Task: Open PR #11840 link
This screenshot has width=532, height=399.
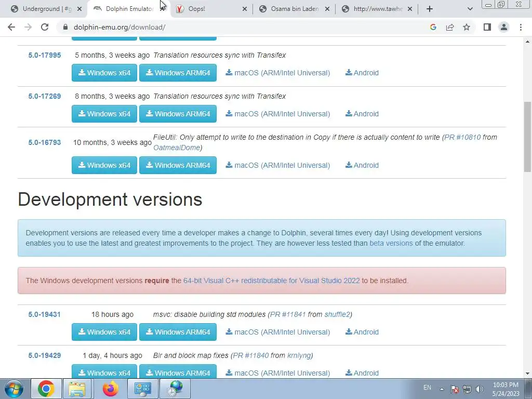Action: click(x=251, y=355)
